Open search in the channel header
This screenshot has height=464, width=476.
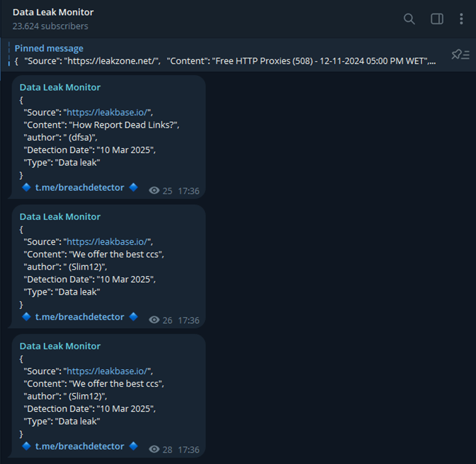409,19
